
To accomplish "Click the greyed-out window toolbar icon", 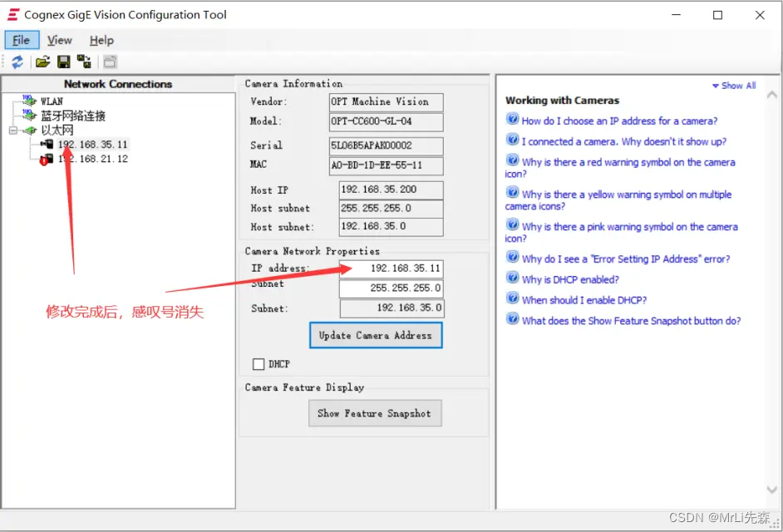I will (110, 62).
